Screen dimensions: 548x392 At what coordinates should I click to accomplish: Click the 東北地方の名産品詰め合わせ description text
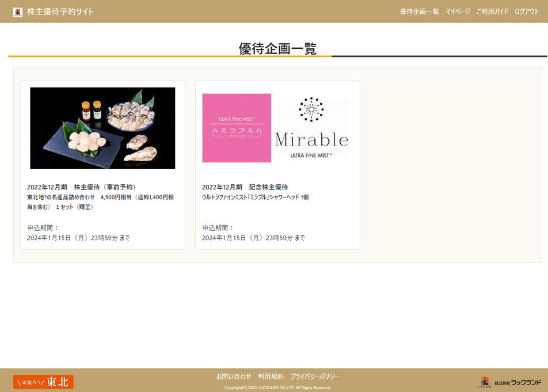(100, 202)
